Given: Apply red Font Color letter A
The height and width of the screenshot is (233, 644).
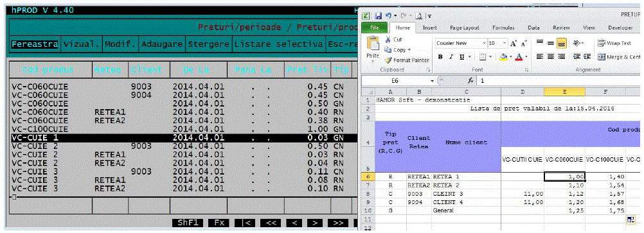Looking at the screenshot, I should [x=519, y=56].
